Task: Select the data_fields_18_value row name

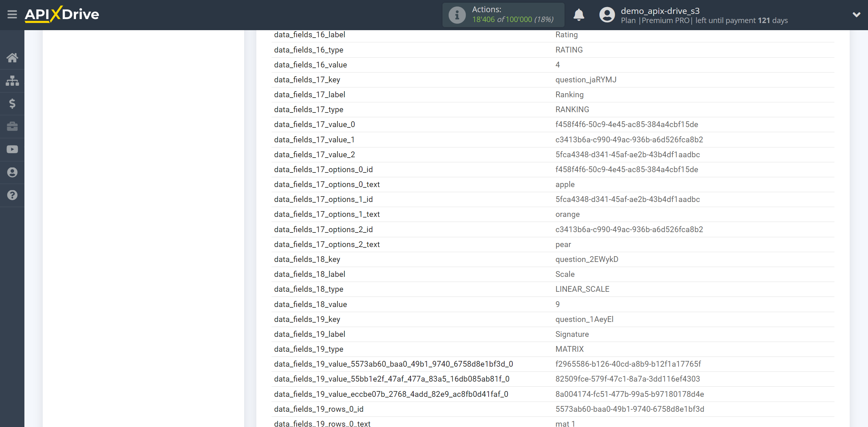Action: 310,304
